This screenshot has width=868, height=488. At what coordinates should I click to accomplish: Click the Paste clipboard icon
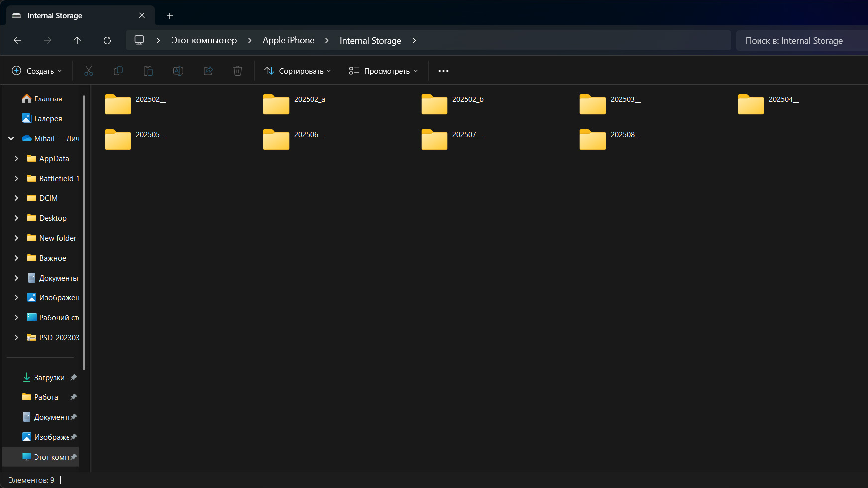[x=148, y=71]
